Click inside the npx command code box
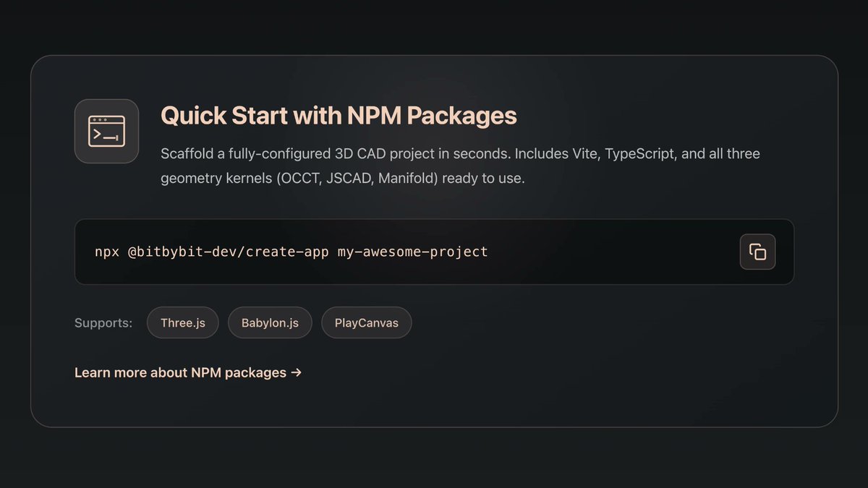The height and width of the screenshot is (488, 868). pyautogui.click(x=434, y=252)
